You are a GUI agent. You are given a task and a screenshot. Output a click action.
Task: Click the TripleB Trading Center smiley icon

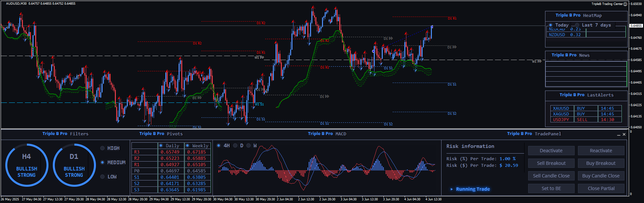click(x=625, y=4)
